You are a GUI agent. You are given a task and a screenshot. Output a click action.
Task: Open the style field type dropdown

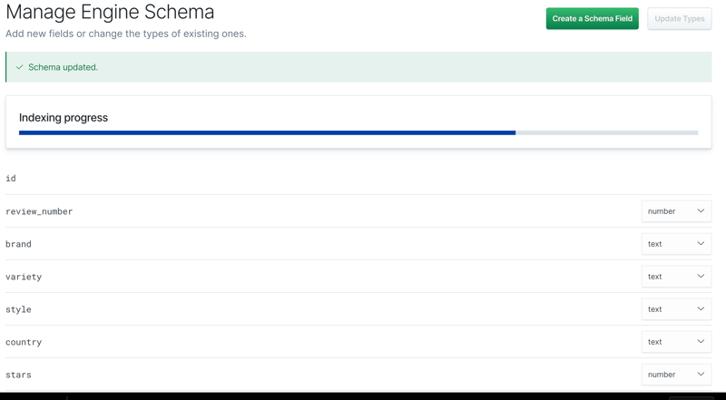click(x=676, y=309)
